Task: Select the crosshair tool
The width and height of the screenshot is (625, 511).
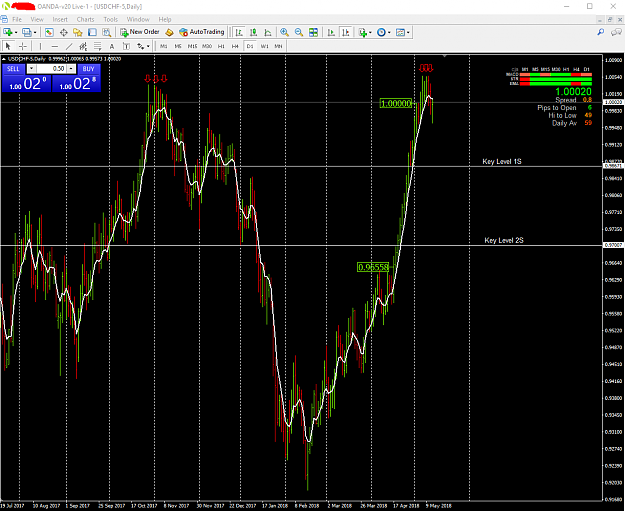Action: tap(23, 46)
